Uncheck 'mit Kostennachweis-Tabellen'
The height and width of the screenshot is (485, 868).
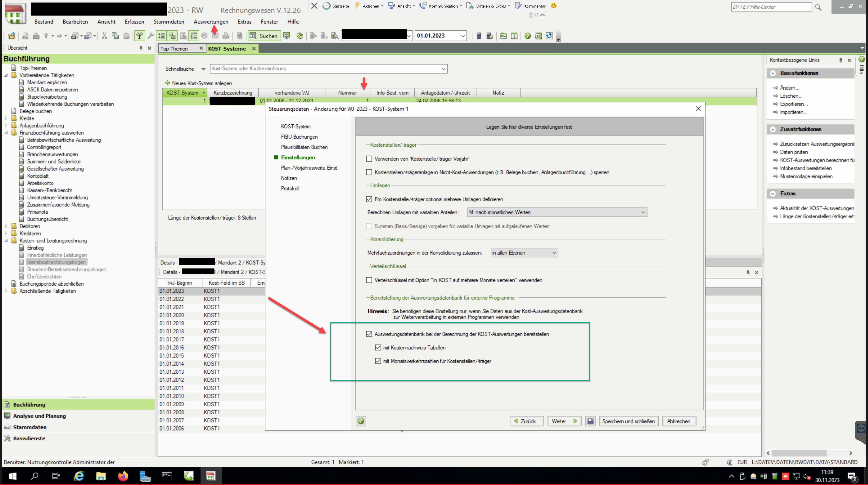tap(378, 347)
